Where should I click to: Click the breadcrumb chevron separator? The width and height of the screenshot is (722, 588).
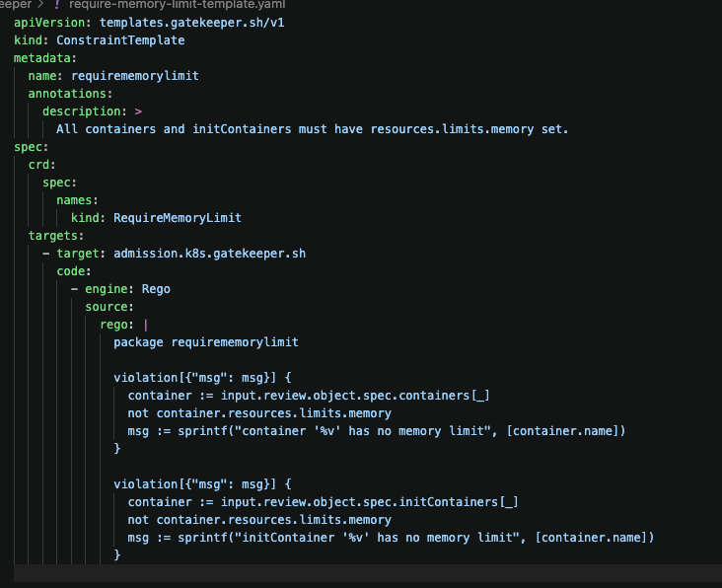[40, 5]
